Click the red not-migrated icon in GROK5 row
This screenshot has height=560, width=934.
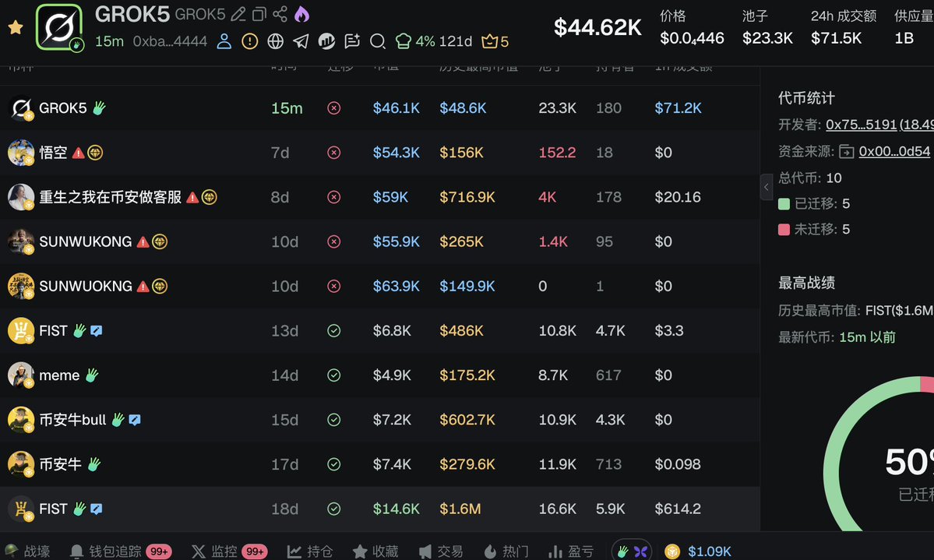point(334,107)
